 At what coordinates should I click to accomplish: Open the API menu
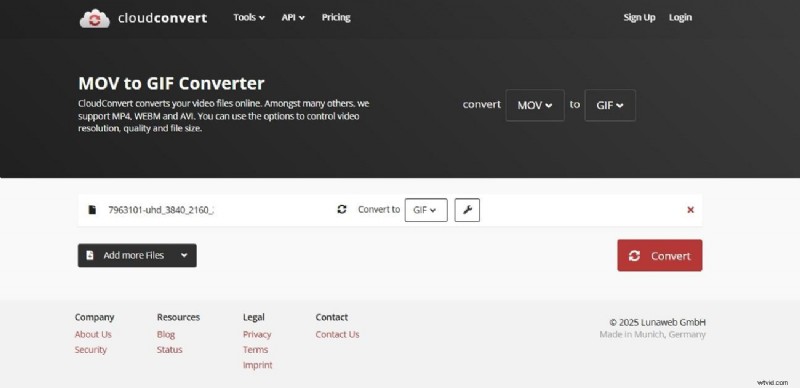click(x=293, y=17)
